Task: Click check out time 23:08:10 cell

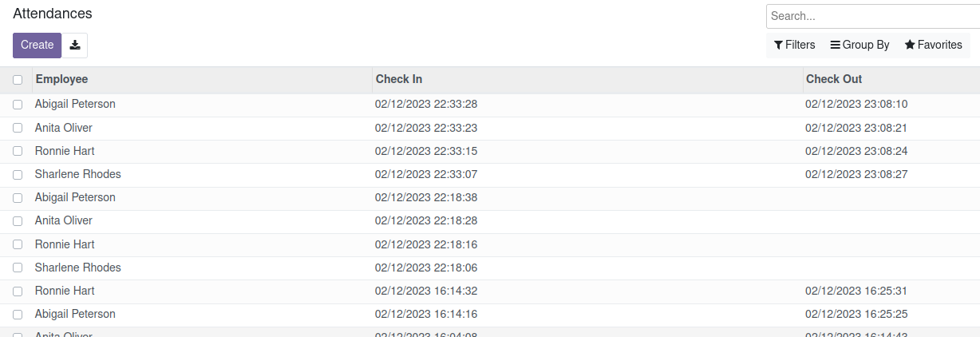Action: click(856, 105)
